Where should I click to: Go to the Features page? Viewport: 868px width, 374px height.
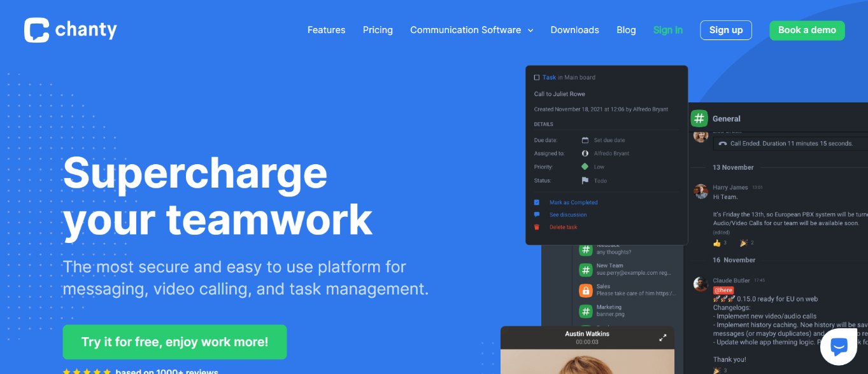tap(326, 30)
